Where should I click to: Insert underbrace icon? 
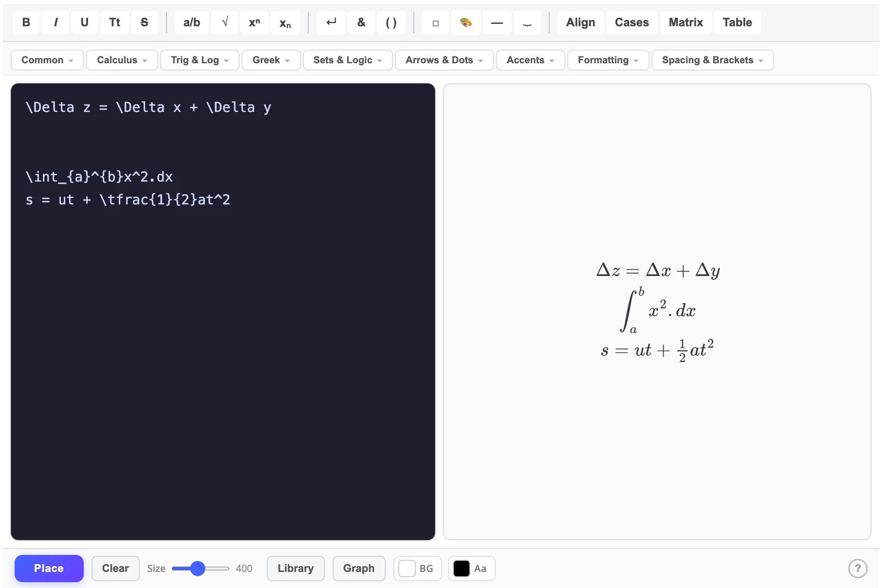pyautogui.click(x=527, y=22)
